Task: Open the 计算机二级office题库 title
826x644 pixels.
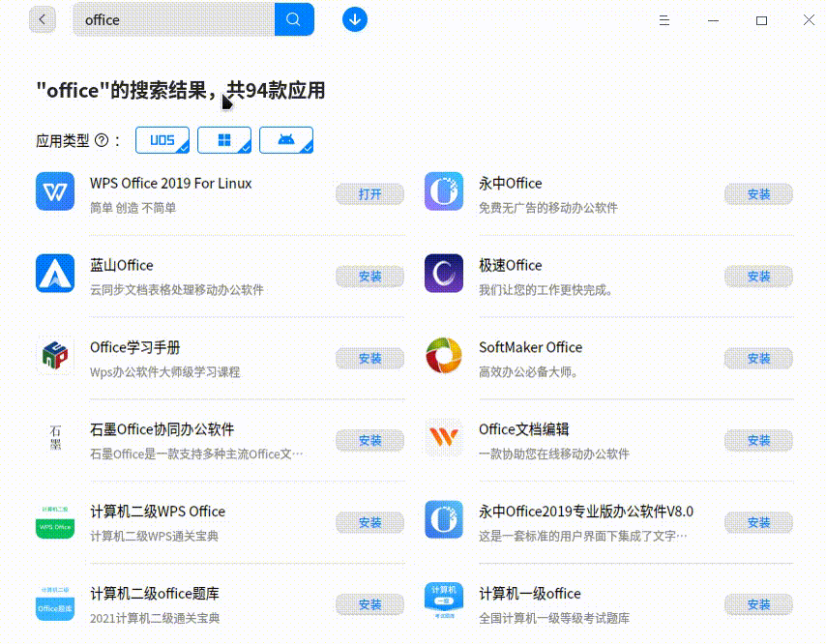Action: [155, 594]
